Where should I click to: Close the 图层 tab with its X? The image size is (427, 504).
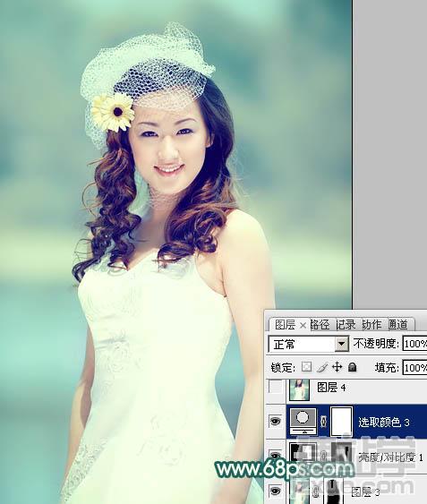[303, 326]
